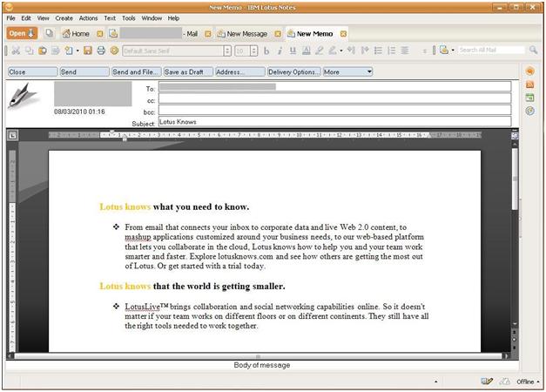546x392 pixels.
Task: Expand the More actions dropdown
Action: pyautogui.click(x=369, y=71)
